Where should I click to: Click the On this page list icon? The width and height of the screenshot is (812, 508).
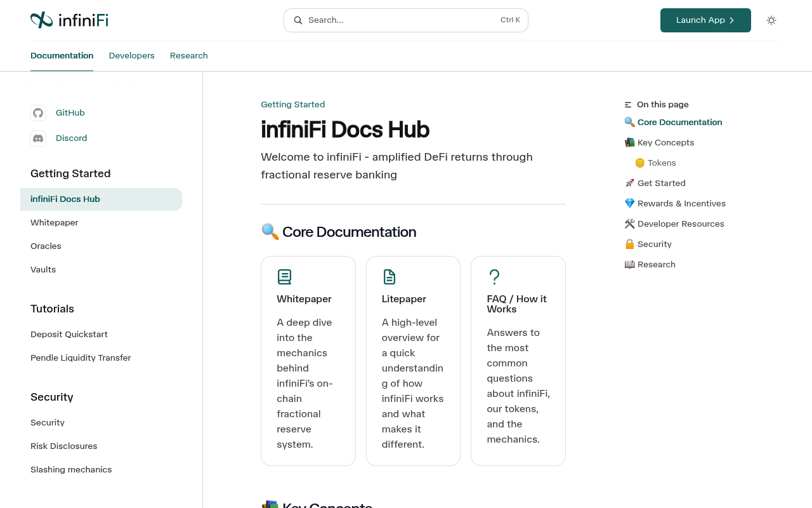tap(628, 105)
